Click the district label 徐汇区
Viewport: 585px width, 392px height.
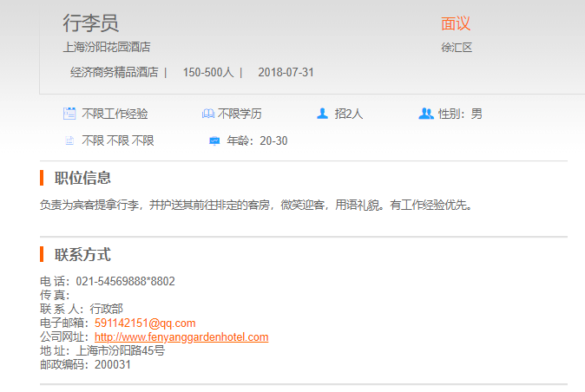(456, 48)
